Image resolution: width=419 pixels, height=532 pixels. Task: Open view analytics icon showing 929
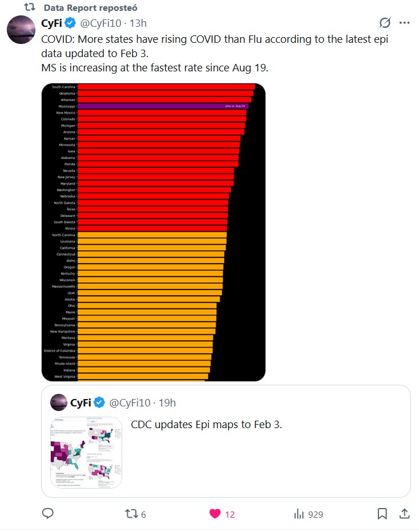click(x=299, y=514)
